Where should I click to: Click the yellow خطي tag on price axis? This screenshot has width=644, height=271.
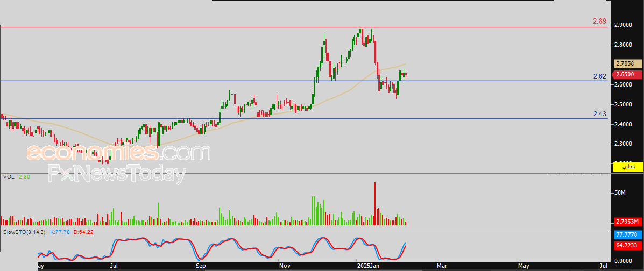[x=627, y=166]
